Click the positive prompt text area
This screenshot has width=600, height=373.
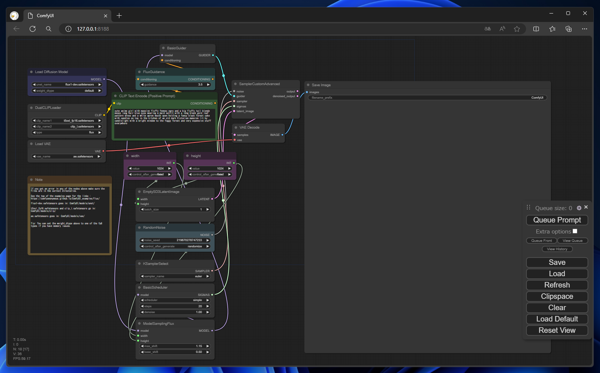pyautogui.click(x=165, y=123)
